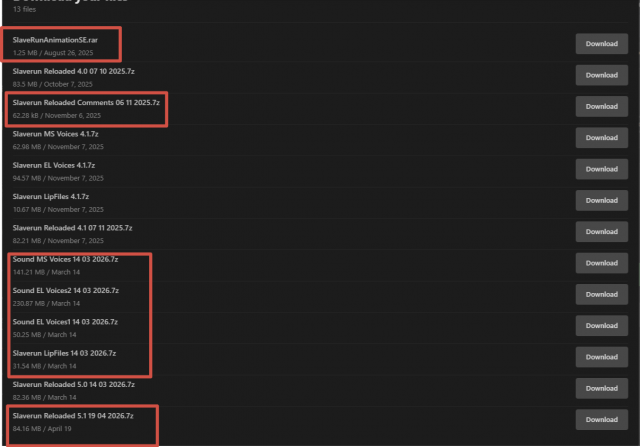The image size is (640, 447).
Task: Click the '10.67 MB / November 7, 2025' details
Action: [58, 209]
